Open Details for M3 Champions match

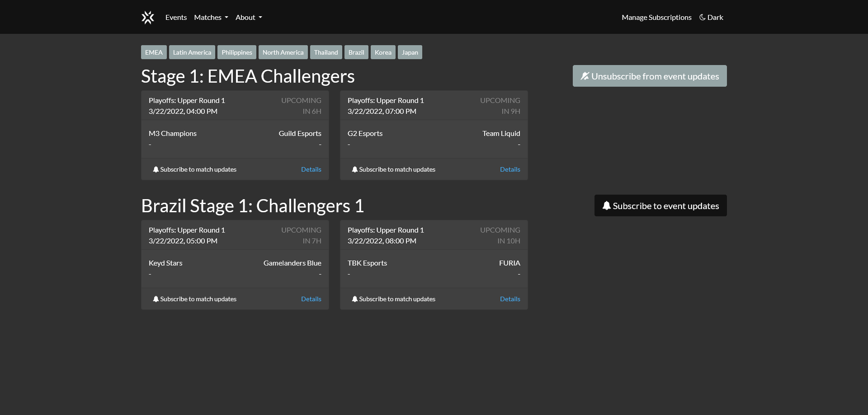[311, 169]
